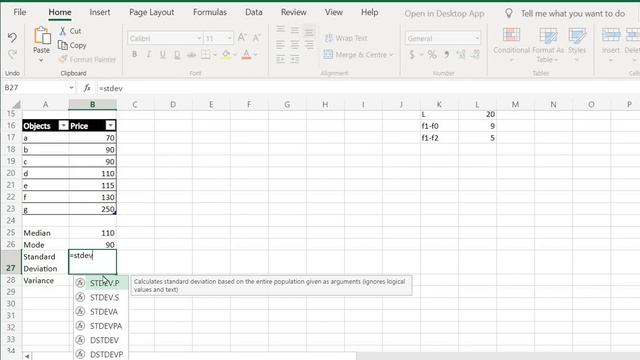The height and width of the screenshot is (360, 640).
Task: Increase decimal places
Action: coord(461,54)
